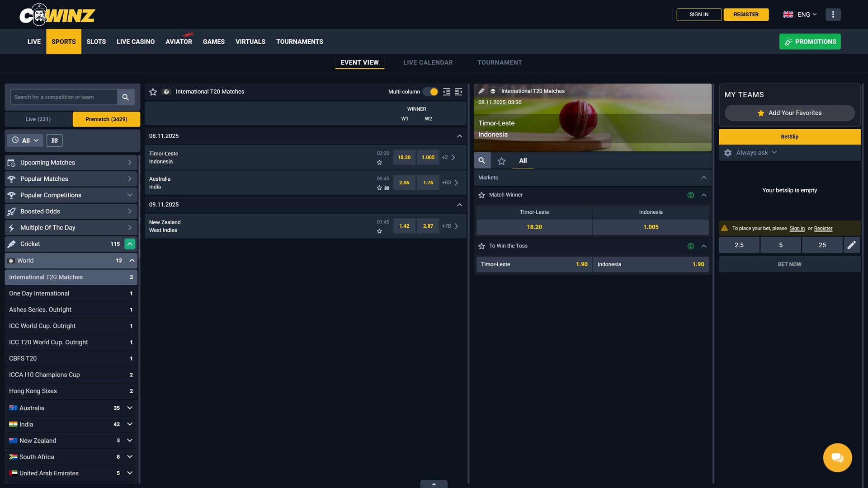Switch to the Live Calendar tab

428,62
